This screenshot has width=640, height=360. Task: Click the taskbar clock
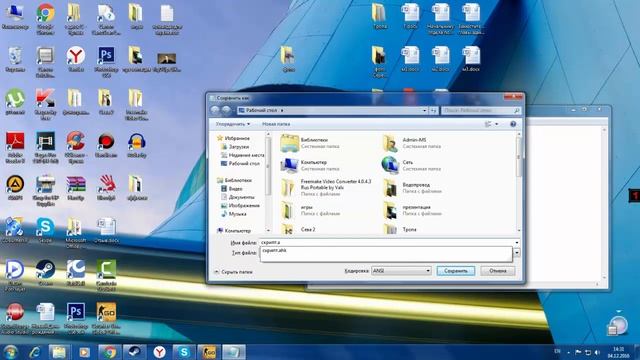(x=618, y=352)
